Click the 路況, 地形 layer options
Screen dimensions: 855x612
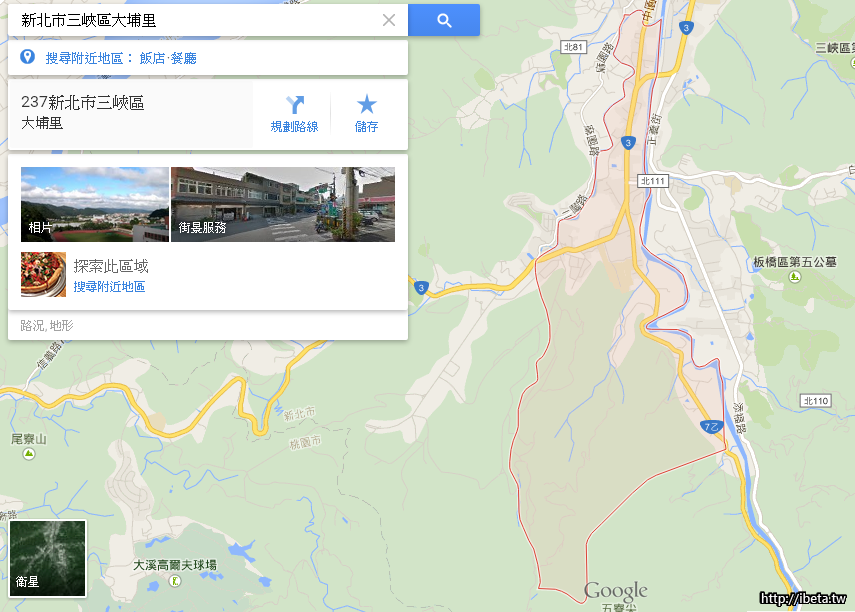(47, 326)
